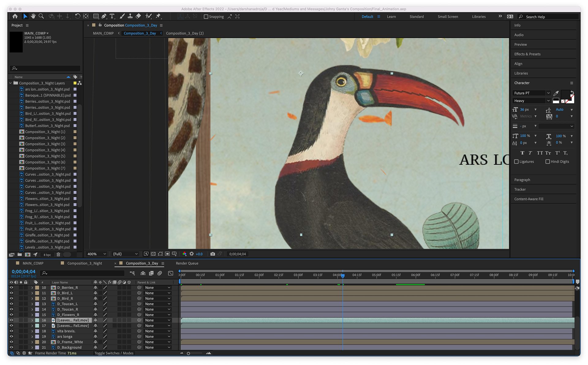Screen dimensions: 588x365
Task: Open the Futura PT font dropdown
Action: [x=532, y=93]
